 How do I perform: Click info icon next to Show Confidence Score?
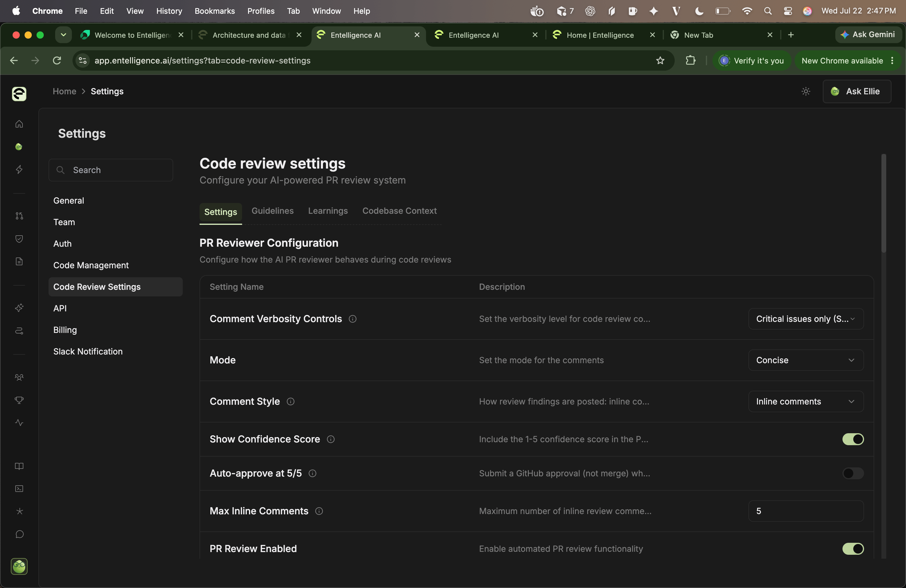pyautogui.click(x=331, y=439)
